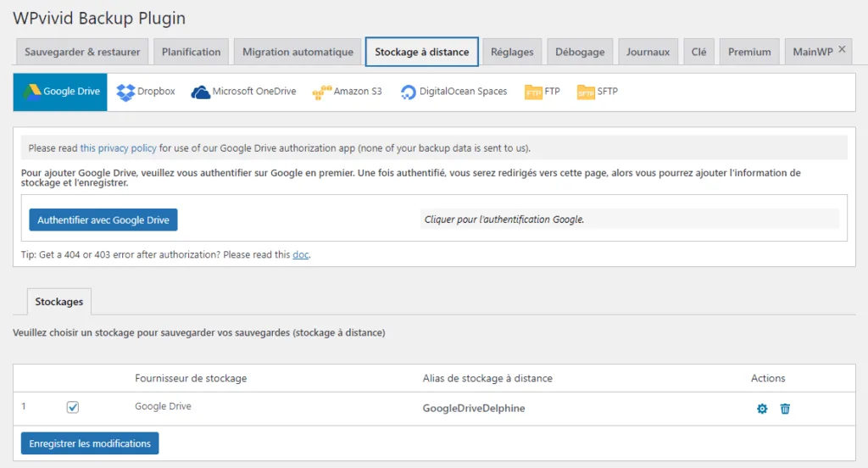Screen dimensions: 868x468
Task: Click the 'Google Drive' provider cell in table
Action: pos(163,406)
